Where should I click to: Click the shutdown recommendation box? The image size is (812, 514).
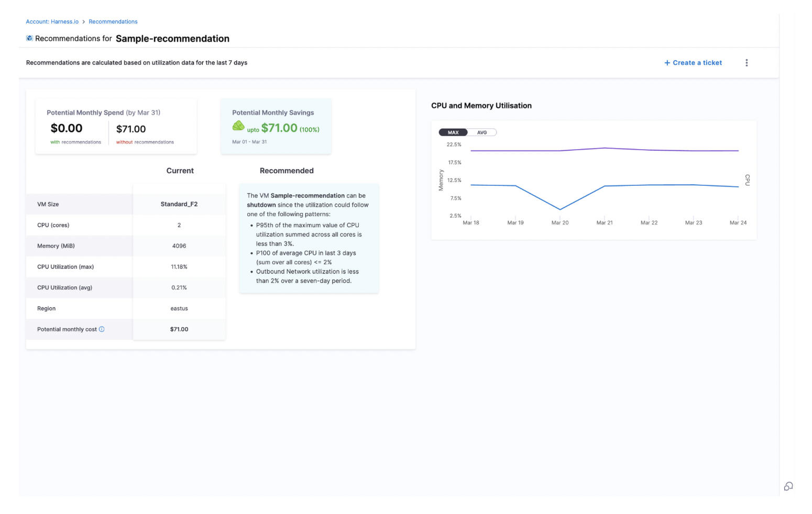[309, 238]
